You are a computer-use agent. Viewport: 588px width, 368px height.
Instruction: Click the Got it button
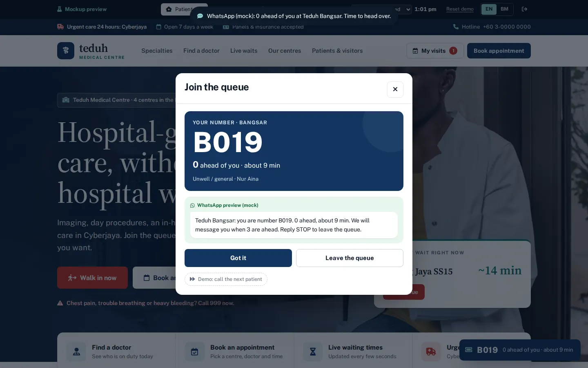pyautogui.click(x=238, y=258)
